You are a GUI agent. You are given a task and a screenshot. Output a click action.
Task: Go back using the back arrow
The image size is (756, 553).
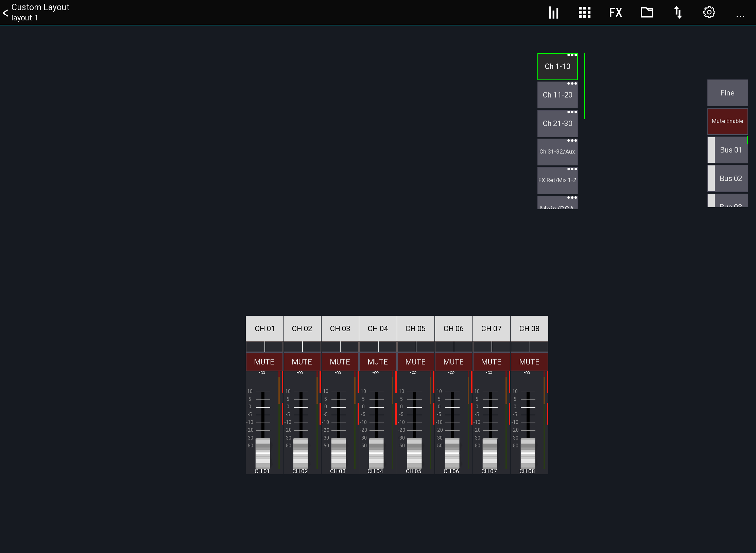5,13
